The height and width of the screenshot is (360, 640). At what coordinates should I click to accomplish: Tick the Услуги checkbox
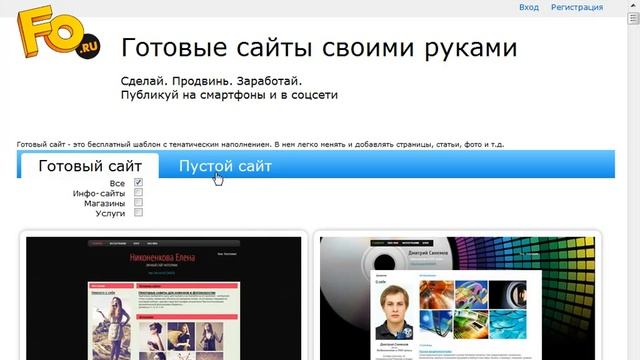click(138, 212)
